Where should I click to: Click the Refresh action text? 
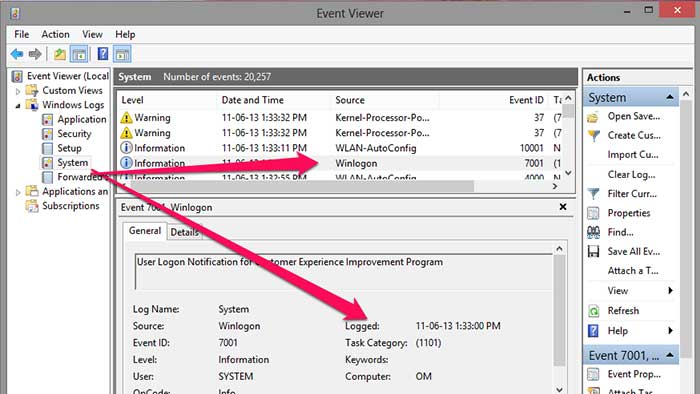click(623, 311)
